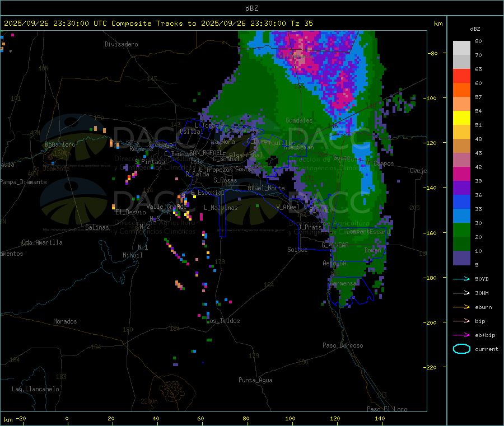This screenshot has height=426, width=504.
Task: Click the red 65 dBZ legend swatch
Action: (461, 76)
